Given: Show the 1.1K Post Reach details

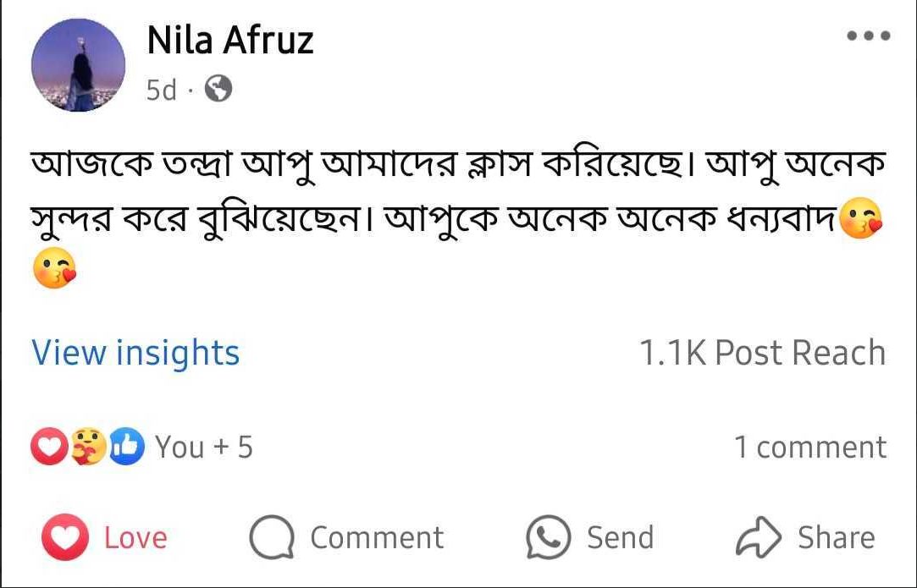Looking at the screenshot, I should [762, 353].
